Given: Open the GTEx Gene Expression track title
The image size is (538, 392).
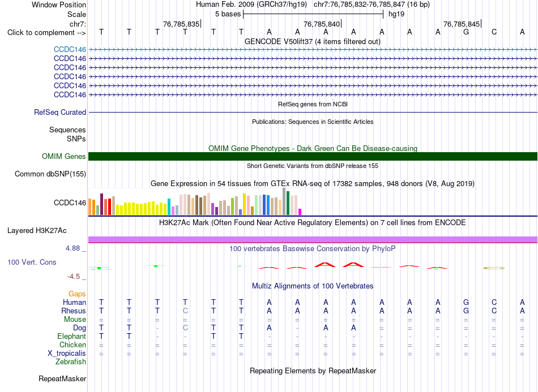Looking at the screenshot, I should pos(313,183).
